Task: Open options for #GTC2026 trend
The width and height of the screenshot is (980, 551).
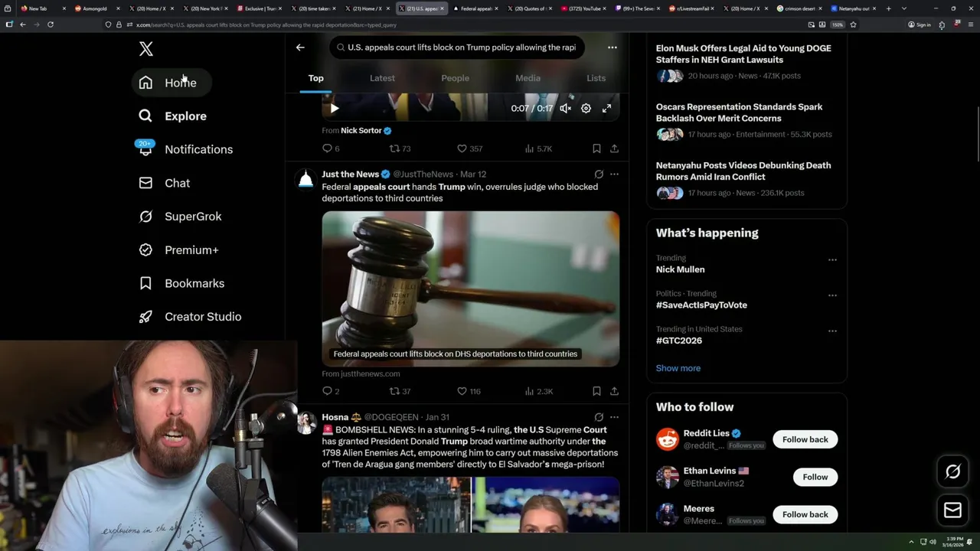Action: 832,331
